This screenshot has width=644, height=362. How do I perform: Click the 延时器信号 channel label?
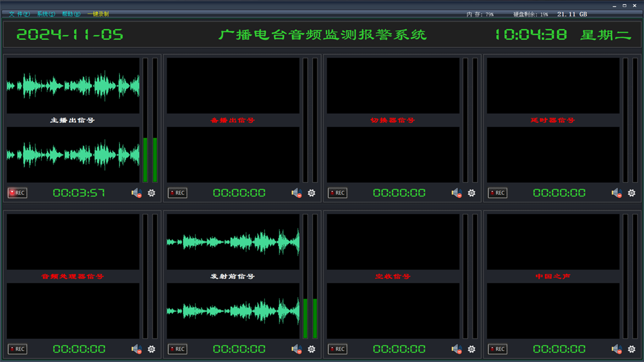(552, 120)
